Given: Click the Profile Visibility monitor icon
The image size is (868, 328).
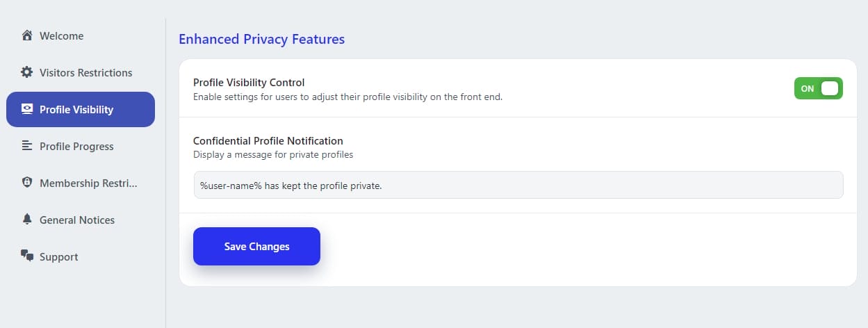Looking at the screenshot, I should pyautogui.click(x=27, y=109).
